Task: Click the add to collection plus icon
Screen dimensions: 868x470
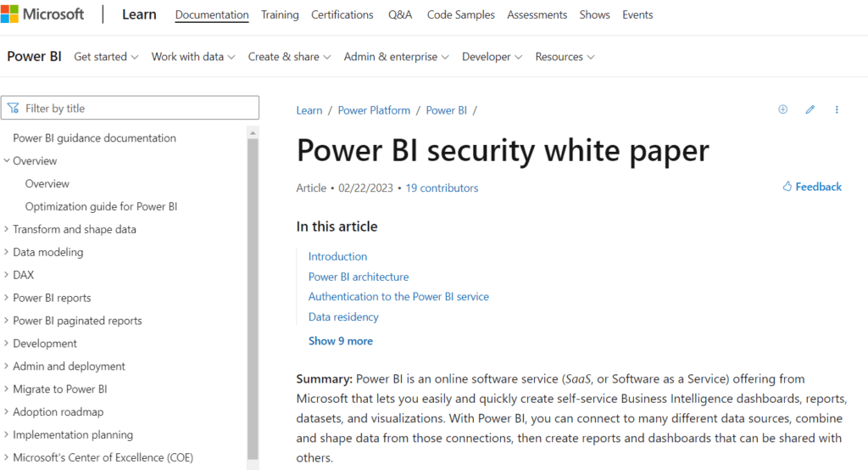Action: click(782, 109)
